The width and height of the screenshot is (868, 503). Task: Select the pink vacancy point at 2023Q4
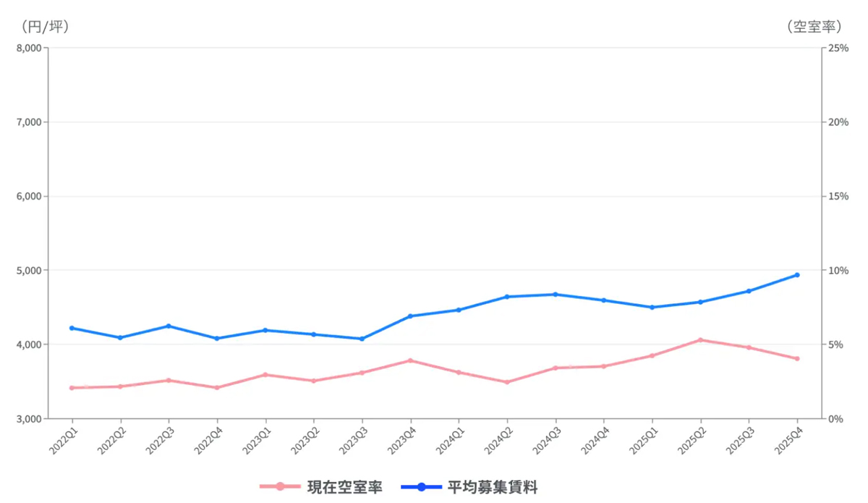coord(410,360)
